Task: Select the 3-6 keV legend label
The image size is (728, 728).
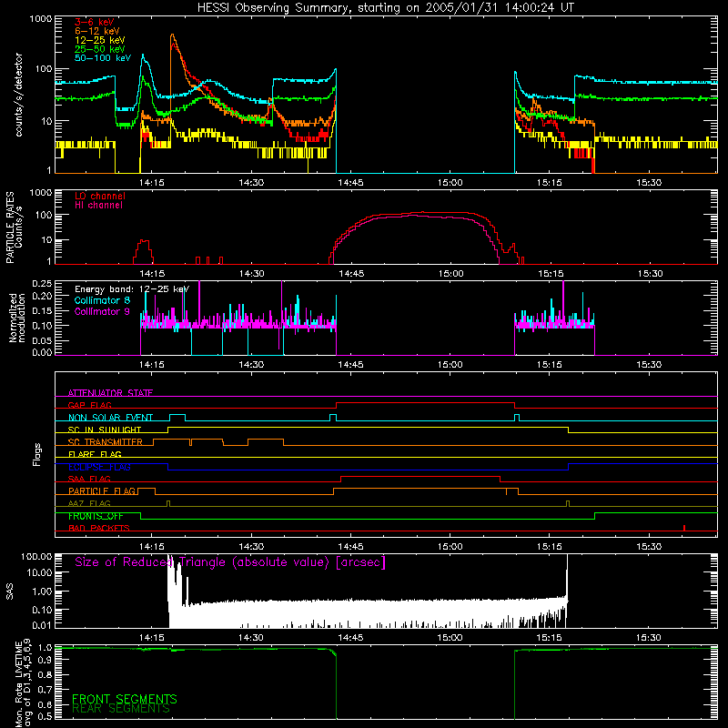Action: pos(95,22)
